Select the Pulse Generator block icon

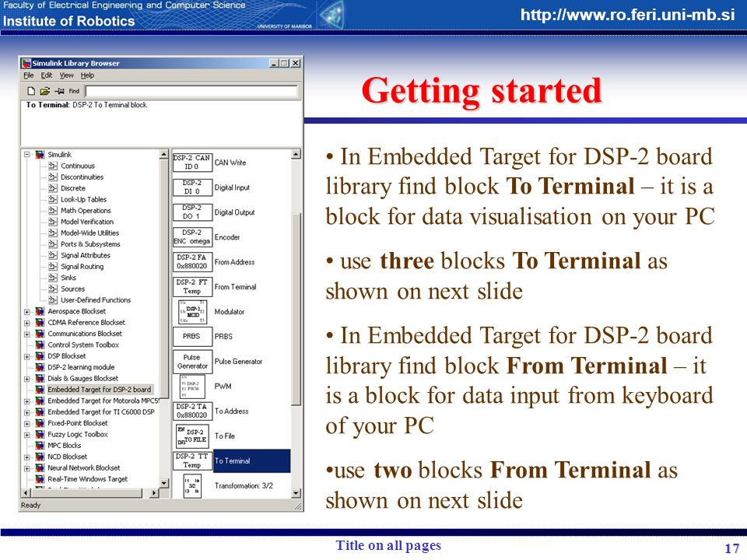pos(192,362)
